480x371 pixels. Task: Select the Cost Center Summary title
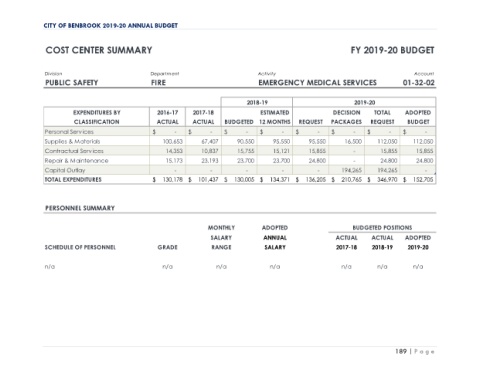point(99,50)
